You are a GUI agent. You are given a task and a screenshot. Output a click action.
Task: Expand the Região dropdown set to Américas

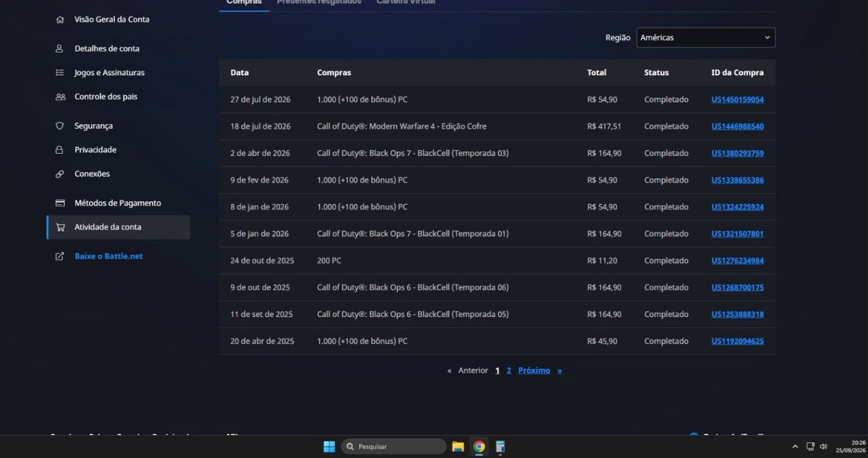(706, 37)
